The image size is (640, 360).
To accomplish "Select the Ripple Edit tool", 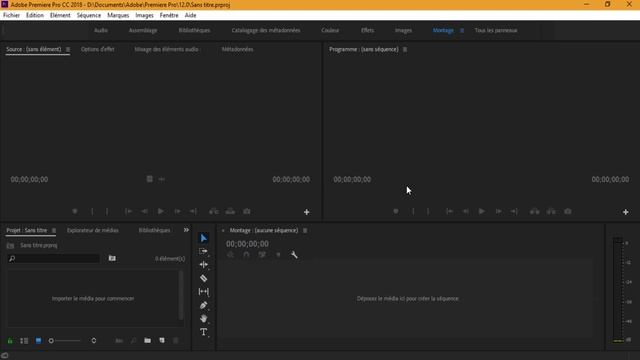I will pos(203,264).
